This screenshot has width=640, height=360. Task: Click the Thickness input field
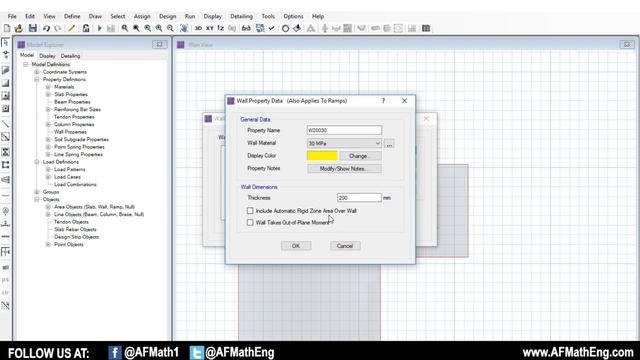(359, 198)
